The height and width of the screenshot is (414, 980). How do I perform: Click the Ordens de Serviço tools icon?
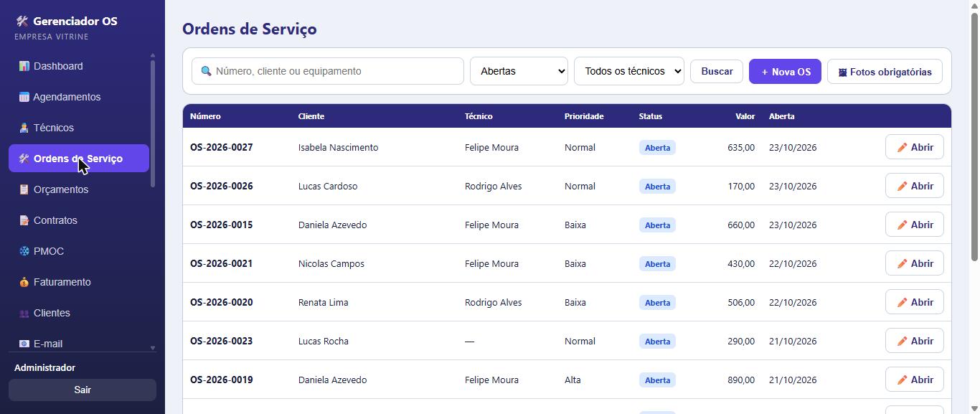click(x=24, y=159)
